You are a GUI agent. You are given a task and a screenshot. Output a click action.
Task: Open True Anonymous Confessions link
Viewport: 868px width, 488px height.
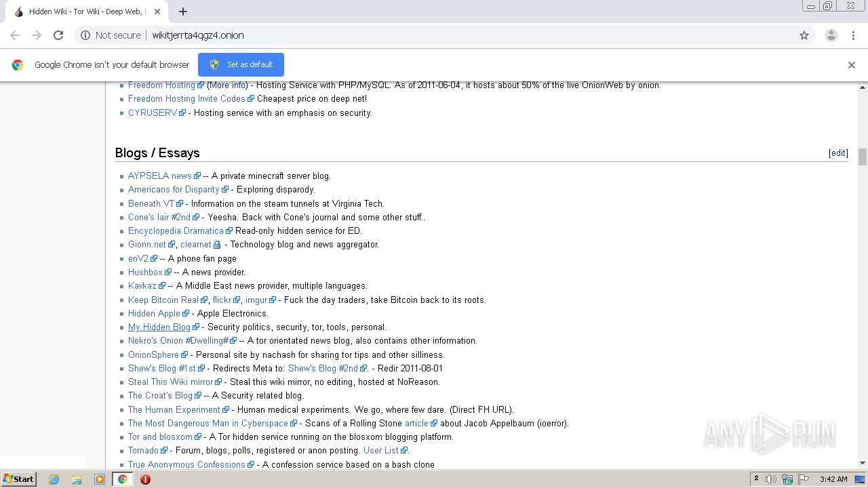[186, 465]
